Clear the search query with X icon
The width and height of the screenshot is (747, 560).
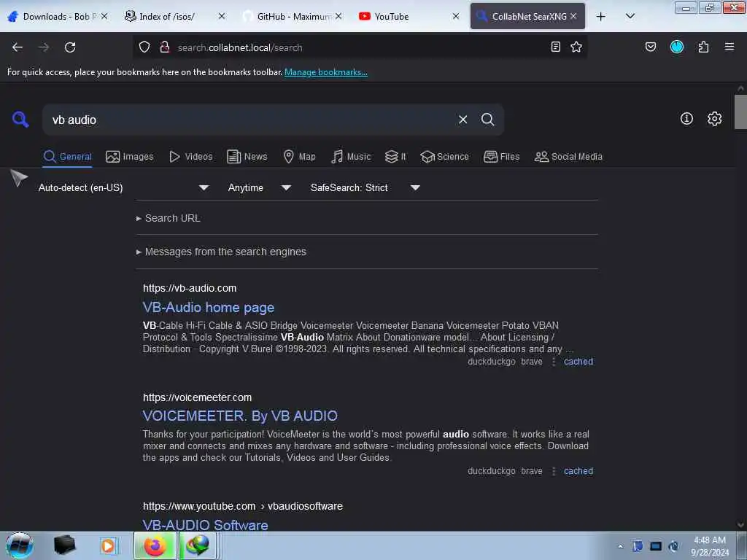click(462, 120)
